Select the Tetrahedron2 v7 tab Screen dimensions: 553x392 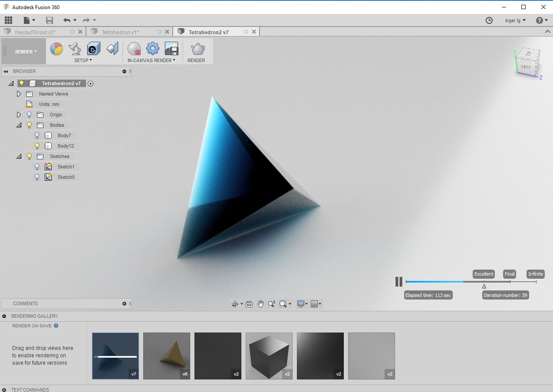[209, 32]
